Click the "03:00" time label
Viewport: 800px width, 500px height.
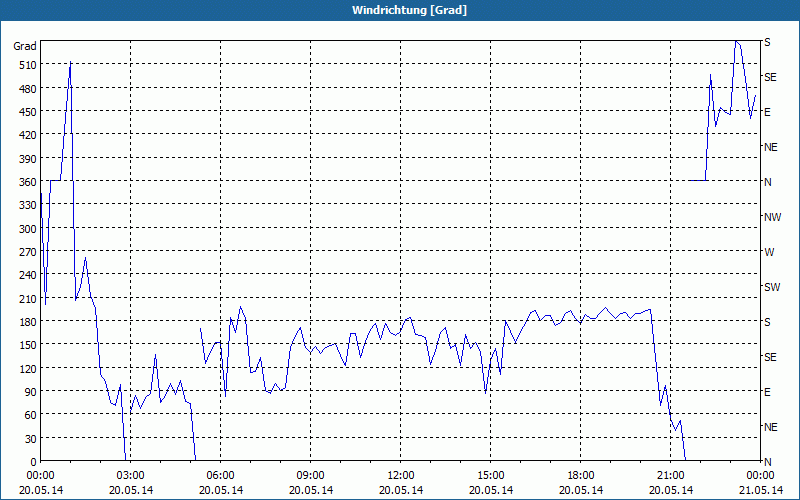[131, 476]
